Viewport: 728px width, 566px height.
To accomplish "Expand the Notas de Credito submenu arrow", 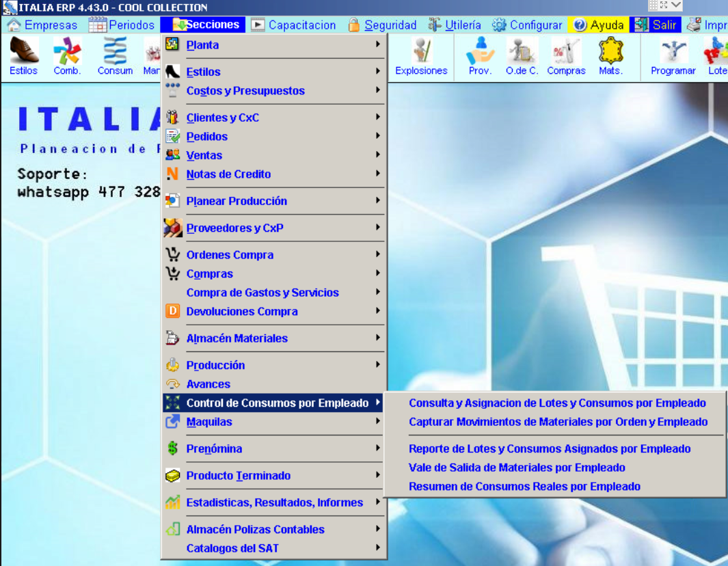I will pos(378,173).
